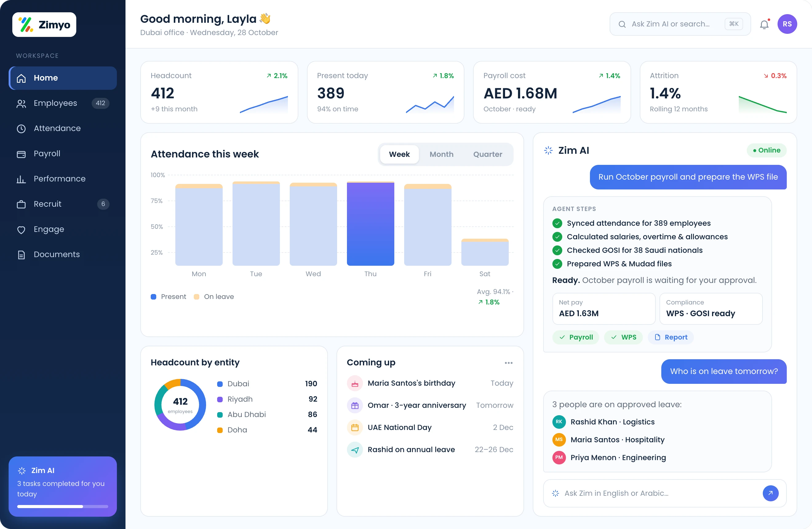The image size is (812, 529).
Task: Click the Headcount card
Action: [x=219, y=92]
